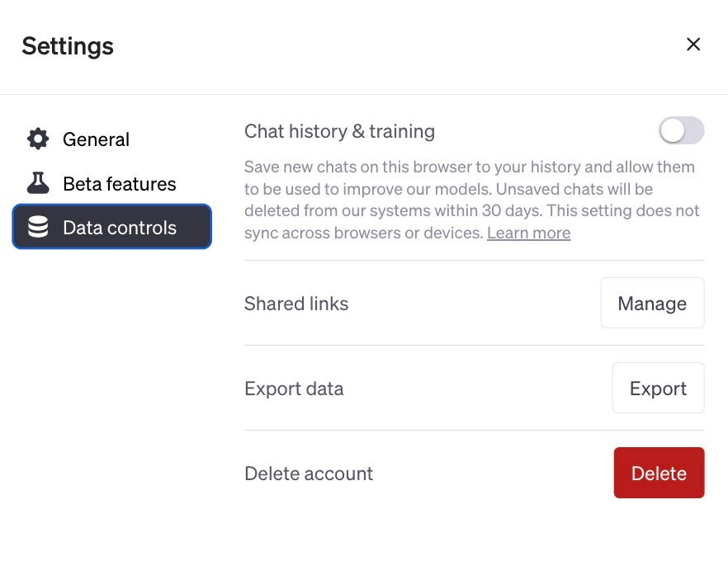
Task: Click the Settings heading text
Action: [68, 45]
